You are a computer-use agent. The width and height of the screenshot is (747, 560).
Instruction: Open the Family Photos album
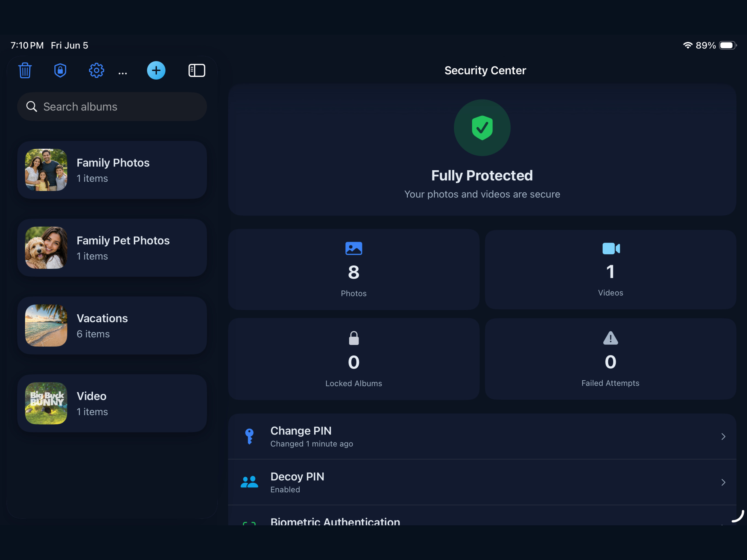[112, 170]
